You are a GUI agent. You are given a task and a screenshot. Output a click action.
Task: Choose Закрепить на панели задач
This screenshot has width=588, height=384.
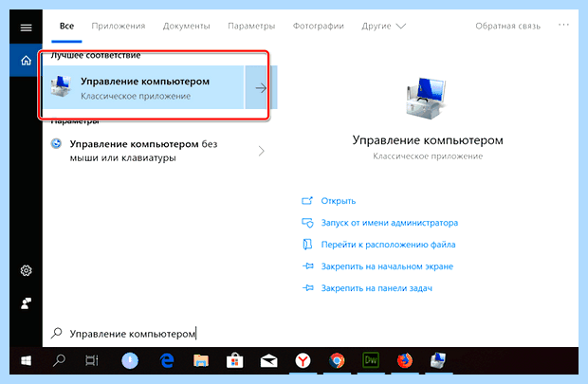coord(377,288)
